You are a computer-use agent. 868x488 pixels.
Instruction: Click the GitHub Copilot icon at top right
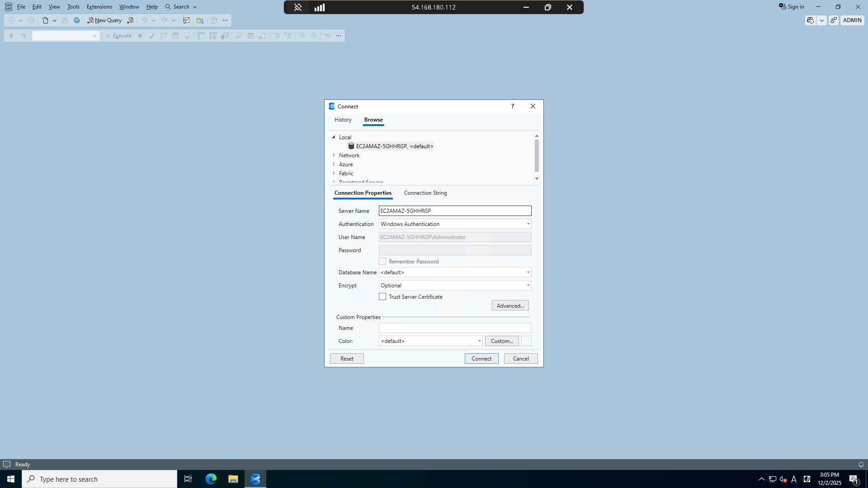810,20
